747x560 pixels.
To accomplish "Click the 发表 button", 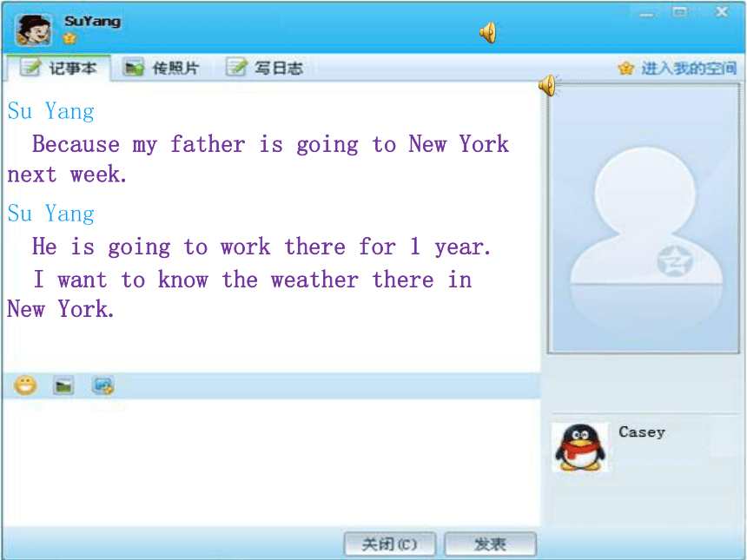I will (x=490, y=544).
